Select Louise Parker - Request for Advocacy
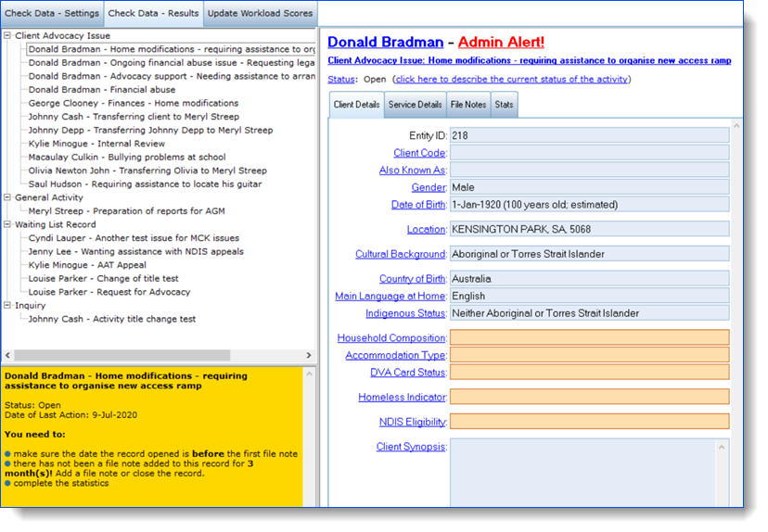This screenshot has width=768, height=532. [x=109, y=292]
